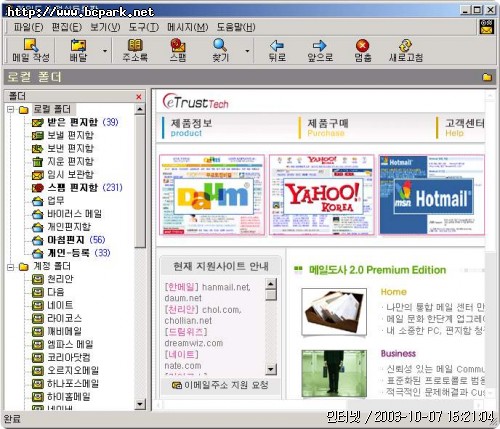Click the 제품구매 Purchase link

(x=328, y=128)
